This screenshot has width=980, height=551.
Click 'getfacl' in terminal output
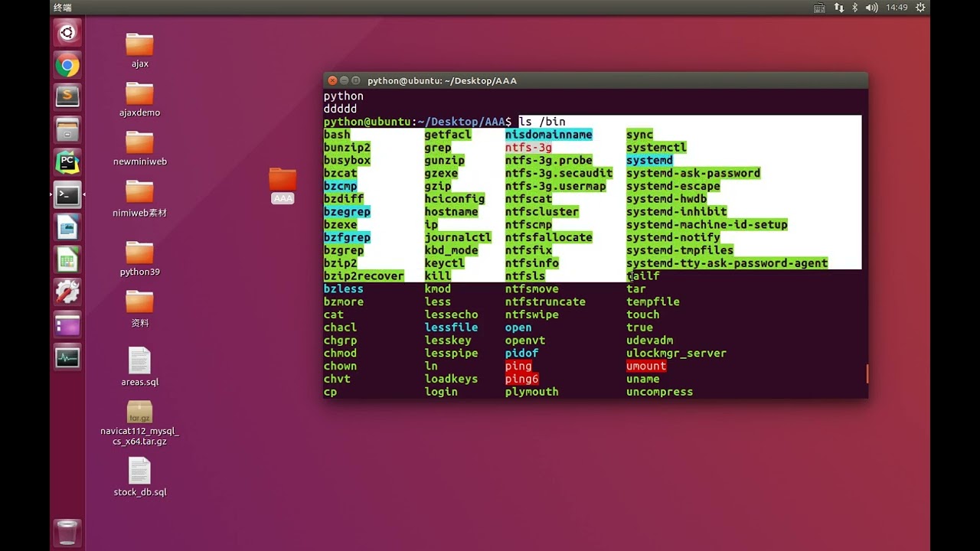448,135
